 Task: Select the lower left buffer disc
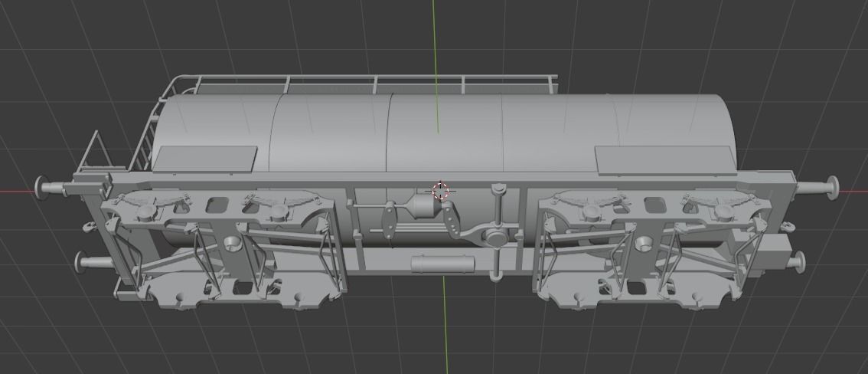(81, 262)
